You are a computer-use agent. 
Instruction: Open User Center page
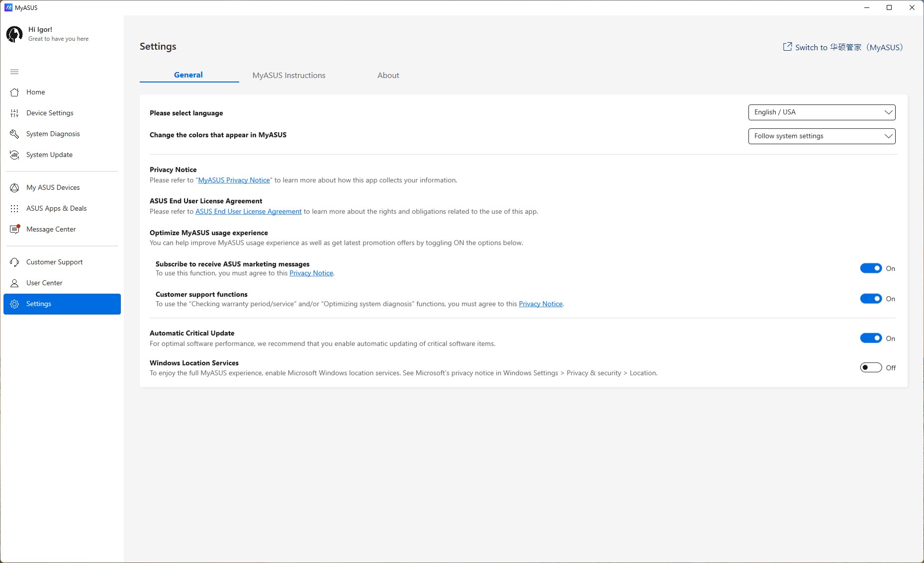(62, 283)
